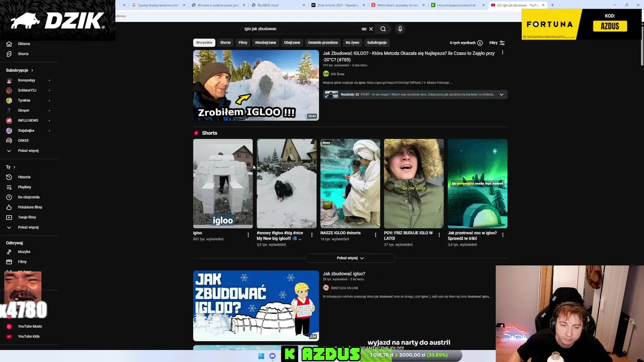Image resolution: width=644 pixels, height=362 pixels.
Task: Open Jak Zbudować IGLOO? Która Metoda title
Action: pyautogui.click(x=409, y=56)
